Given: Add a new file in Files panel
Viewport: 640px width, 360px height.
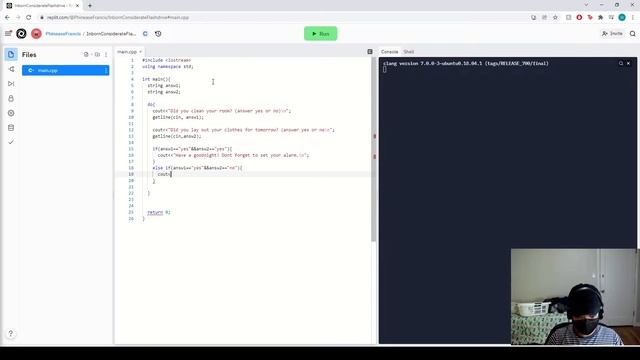Looking at the screenshot, I should click(x=86, y=54).
